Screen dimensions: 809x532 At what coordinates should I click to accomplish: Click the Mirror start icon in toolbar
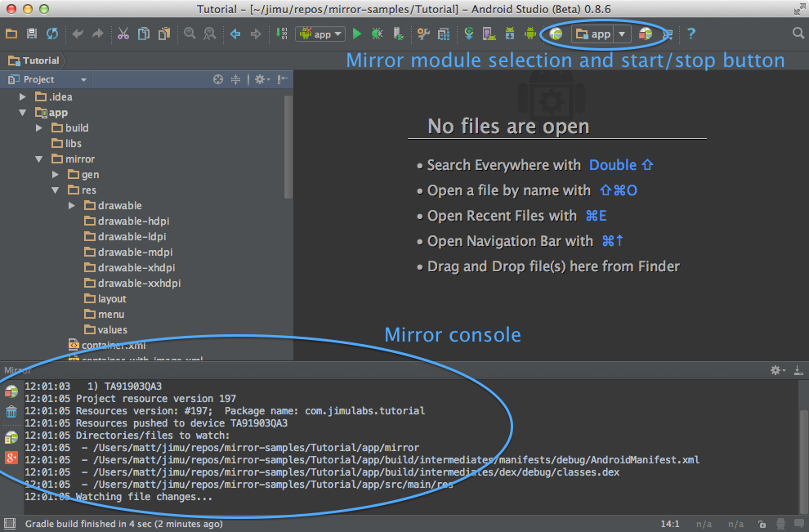point(556,34)
